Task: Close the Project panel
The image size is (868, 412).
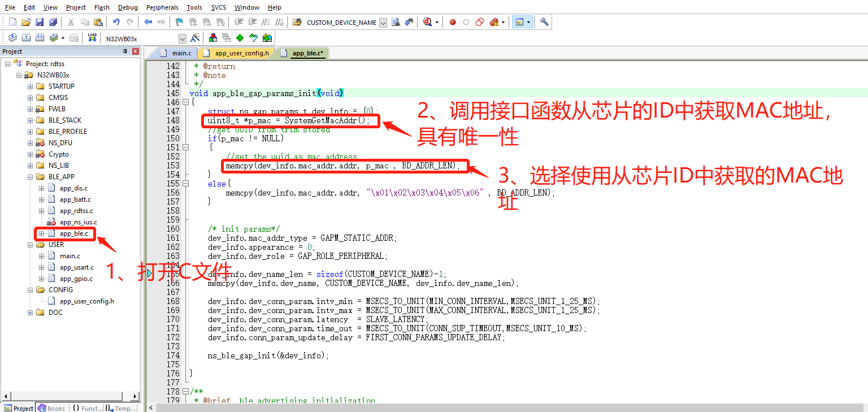Action: point(136,51)
